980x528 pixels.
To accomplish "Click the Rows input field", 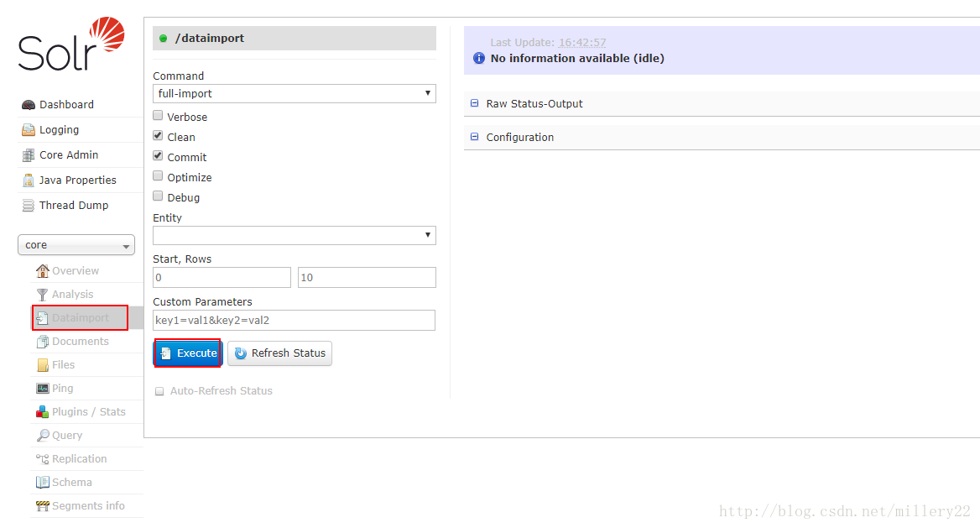I will point(367,278).
